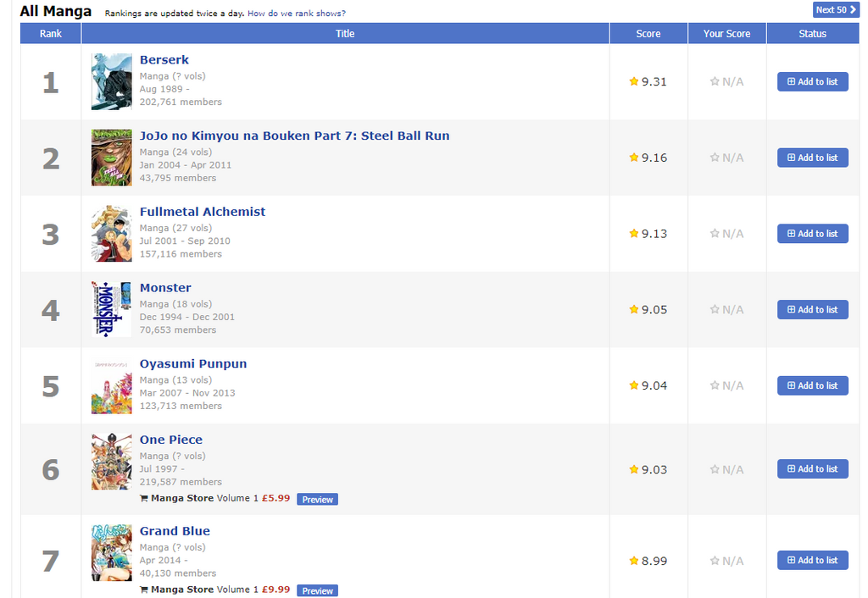This screenshot has width=868, height=598.
Task: Click the shopping cart icon under One Piece
Action: tap(144, 498)
